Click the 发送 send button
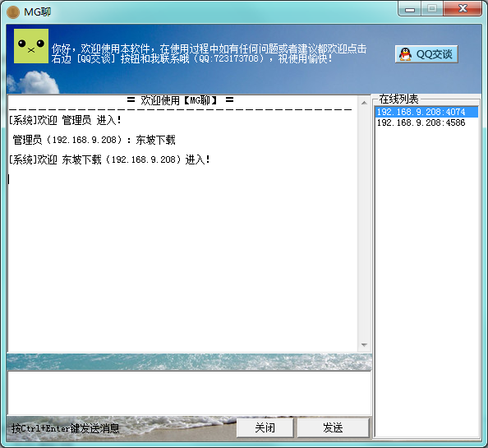This screenshot has height=448, width=488. [333, 427]
